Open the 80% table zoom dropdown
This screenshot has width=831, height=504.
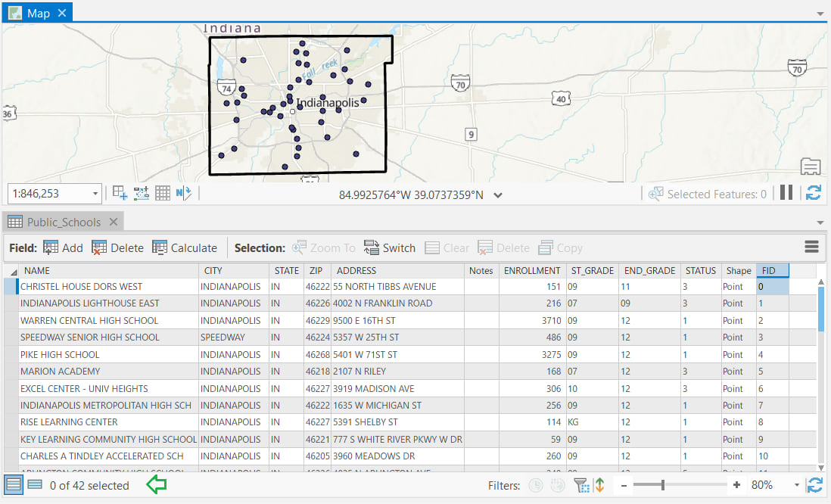tap(796, 485)
